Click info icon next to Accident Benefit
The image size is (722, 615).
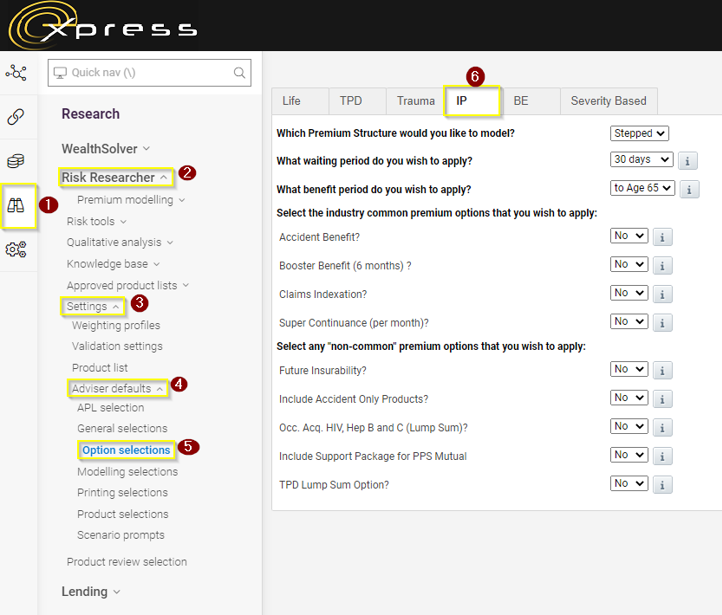(x=665, y=237)
